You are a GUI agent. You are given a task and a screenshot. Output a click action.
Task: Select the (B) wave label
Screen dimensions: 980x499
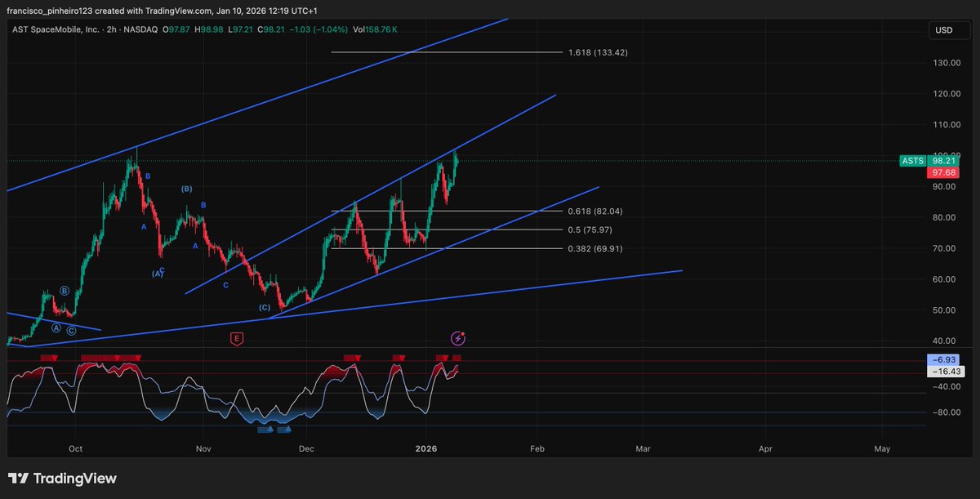pos(186,189)
